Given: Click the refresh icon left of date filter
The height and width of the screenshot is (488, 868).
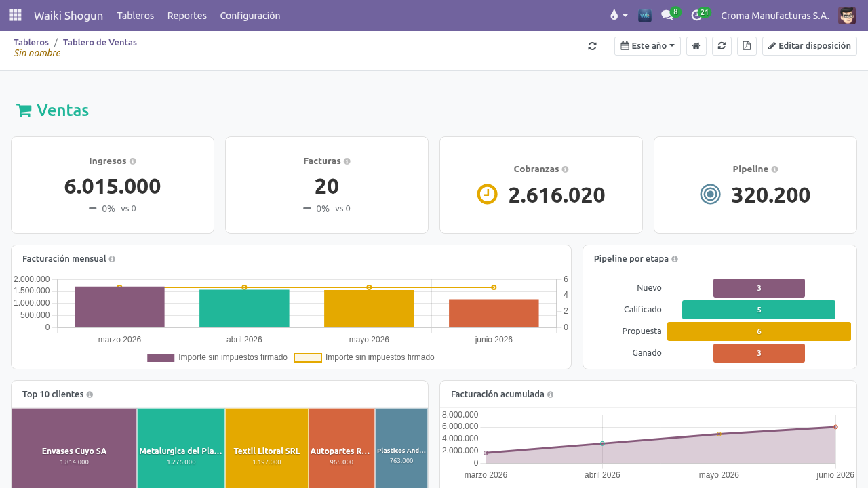Looking at the screenshot, I should point(592,46).
